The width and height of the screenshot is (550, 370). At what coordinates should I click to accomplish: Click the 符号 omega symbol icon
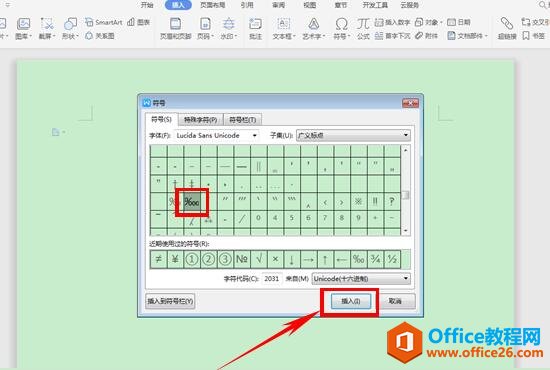click(x=341, y=24)
